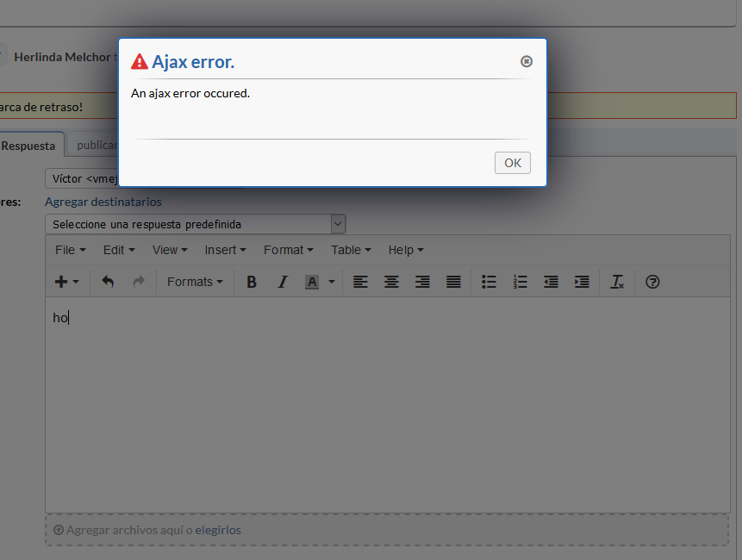Open the text color dropdown arrow
Viewport: 742px width, 560px height.
[x=331, y=282]
